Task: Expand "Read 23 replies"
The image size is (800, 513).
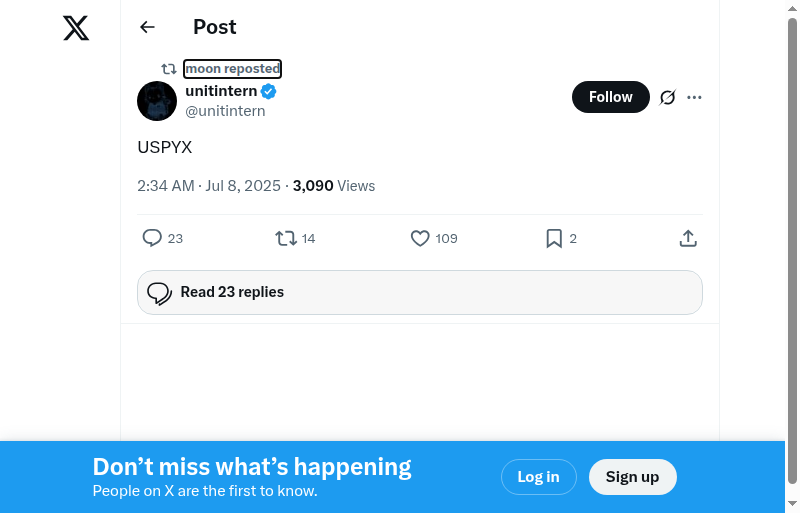Action: tap(419, 292)
